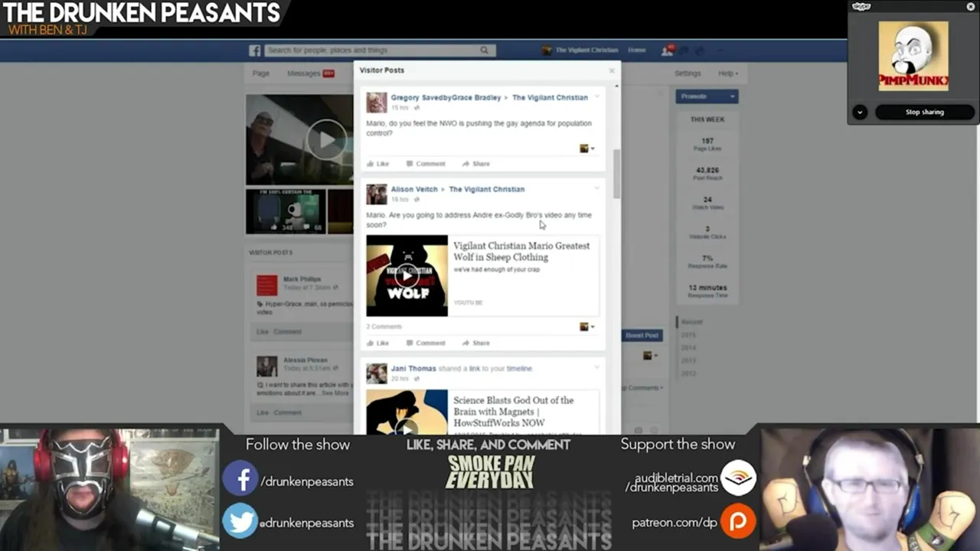
Task: Click the scroll-up arrow of Visitor Posts dialog
Action: 616,86
